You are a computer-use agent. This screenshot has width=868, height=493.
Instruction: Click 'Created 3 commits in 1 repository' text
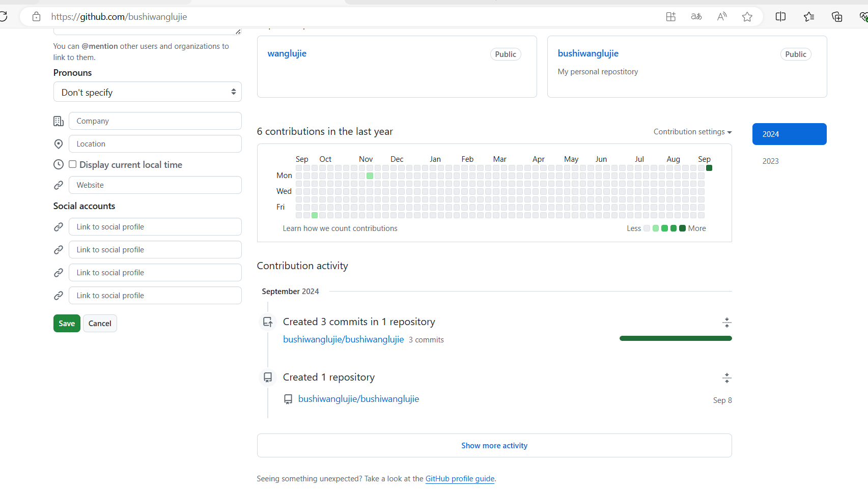(x=359, y=322)
